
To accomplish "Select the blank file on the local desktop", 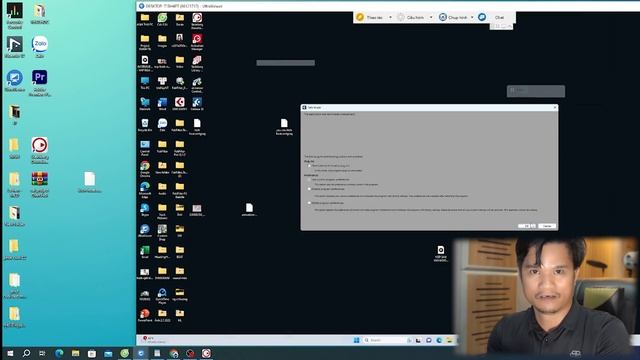I will [90, 179].
